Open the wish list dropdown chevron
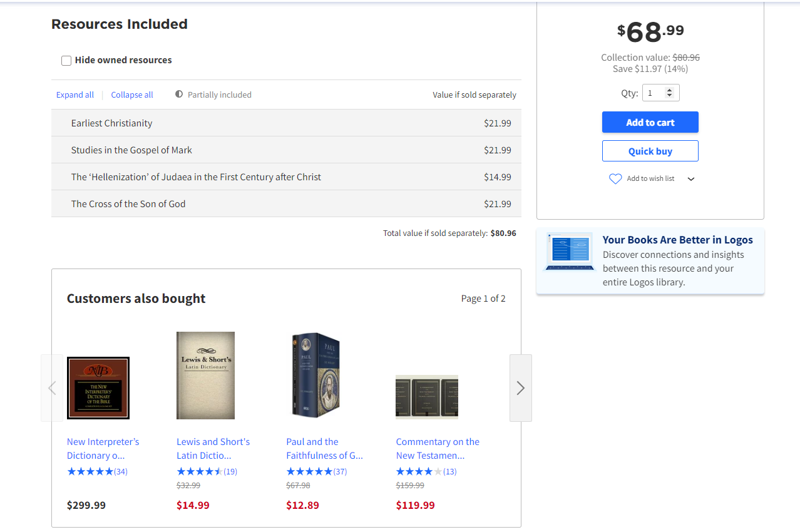Screen dimensions: 800x532 click(x=691, y=179)
